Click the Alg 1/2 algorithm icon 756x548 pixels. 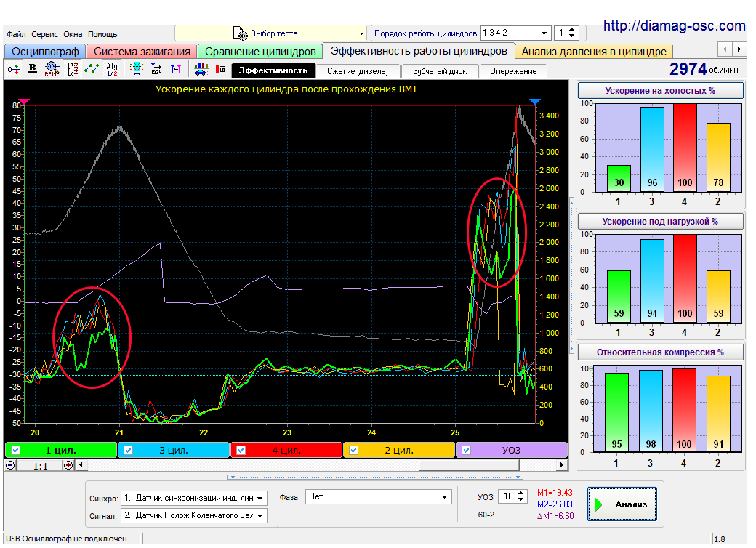click(x=112, y=69)
